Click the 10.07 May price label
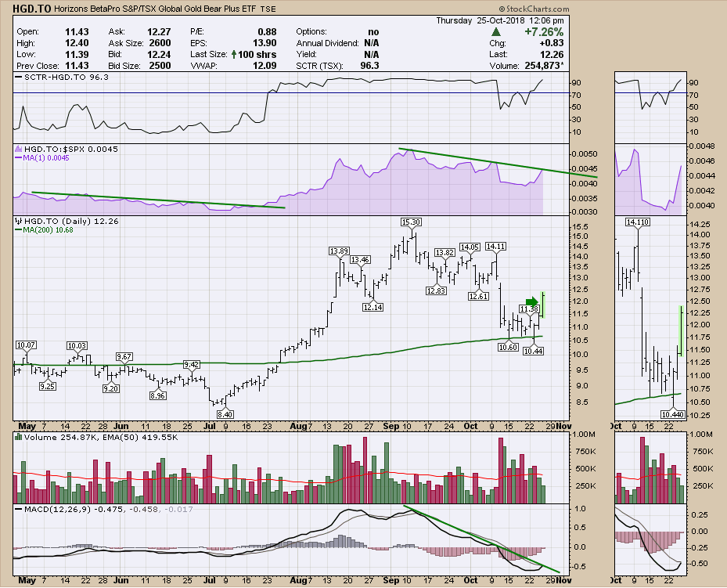The width and height of the screenshot is (727, 588). (x=26, y=345)
